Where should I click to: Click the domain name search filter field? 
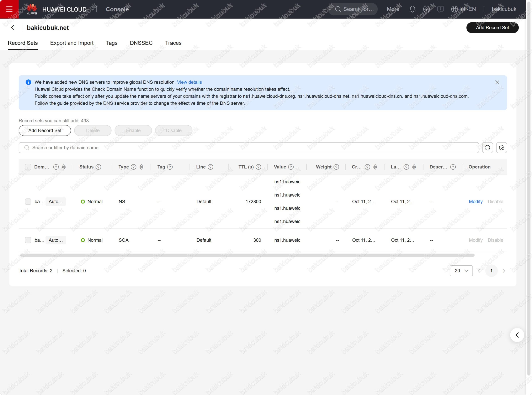pos(249,147)
